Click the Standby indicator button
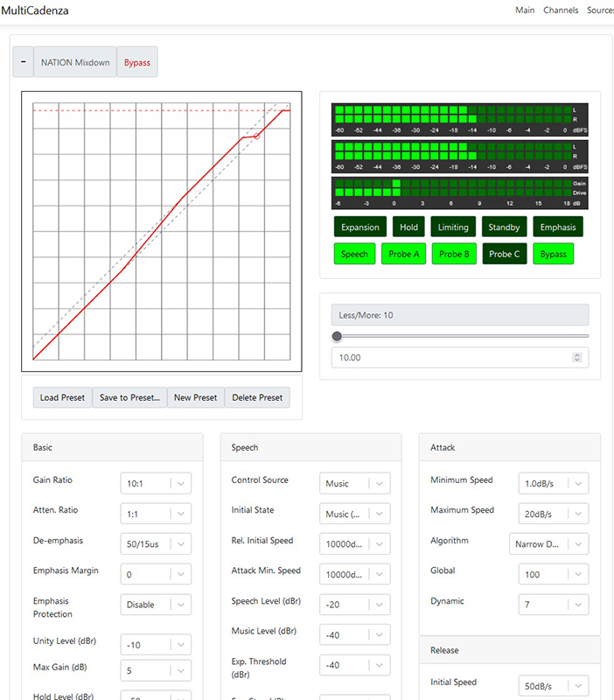614x700 pixels. pos(504,227)
